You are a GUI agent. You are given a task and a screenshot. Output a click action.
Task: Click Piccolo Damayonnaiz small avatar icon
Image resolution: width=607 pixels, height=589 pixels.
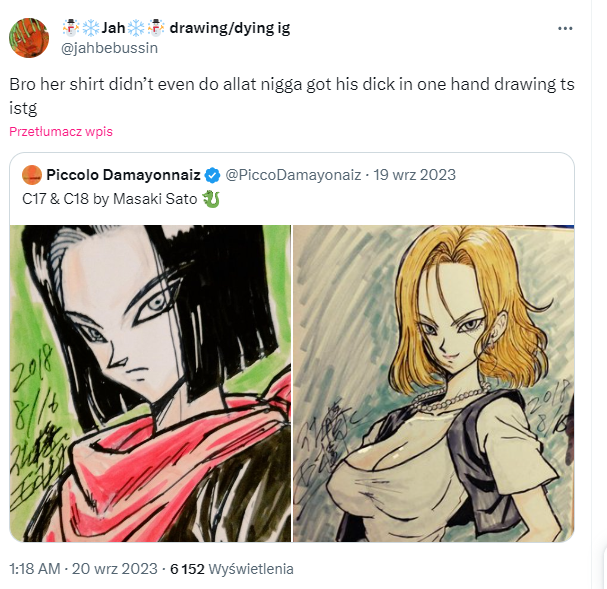click(x=32, y=175)
